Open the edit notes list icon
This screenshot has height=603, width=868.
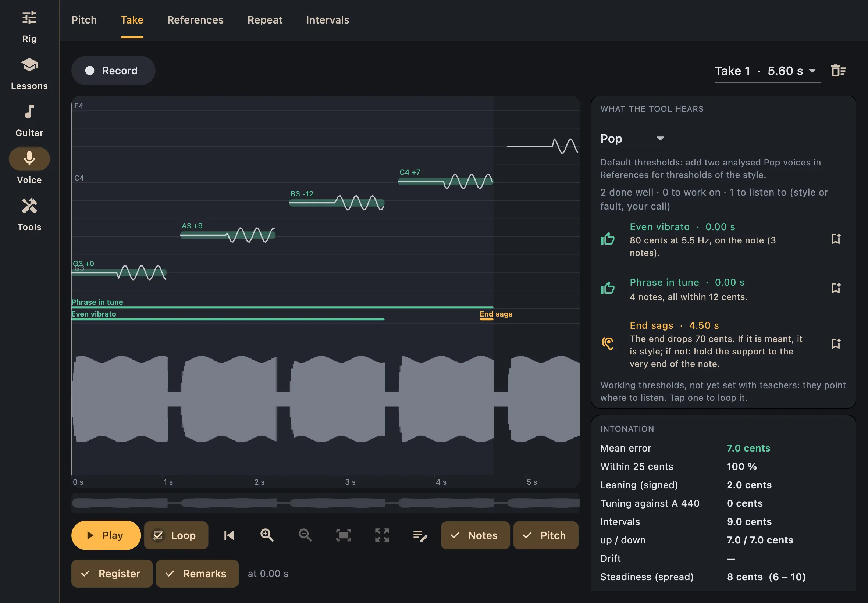click(x=420, y=535)
